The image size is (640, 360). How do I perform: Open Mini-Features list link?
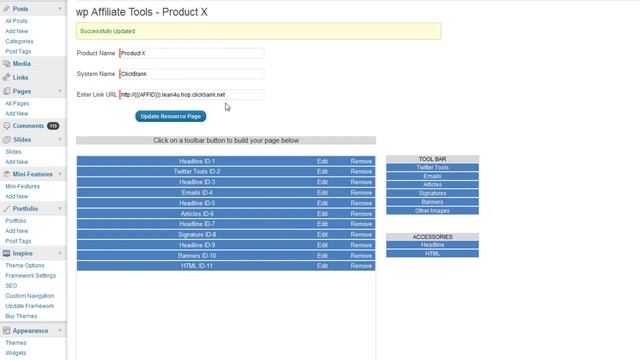click(x=22, y=186)
